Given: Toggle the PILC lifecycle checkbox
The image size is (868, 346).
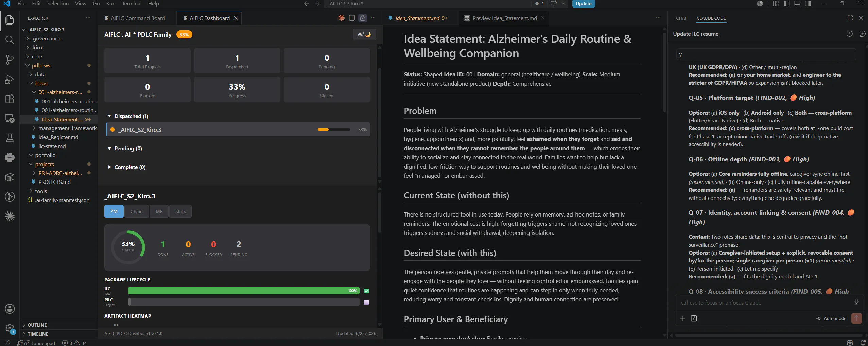Looking at the screenshot, I should click(366, 302).
